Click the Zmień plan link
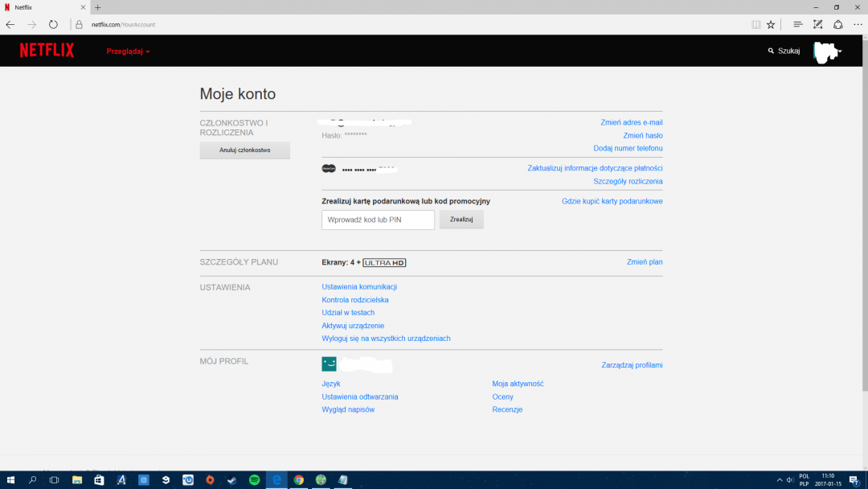Viewport: 868px width, 489px height. tap(644, 262)
